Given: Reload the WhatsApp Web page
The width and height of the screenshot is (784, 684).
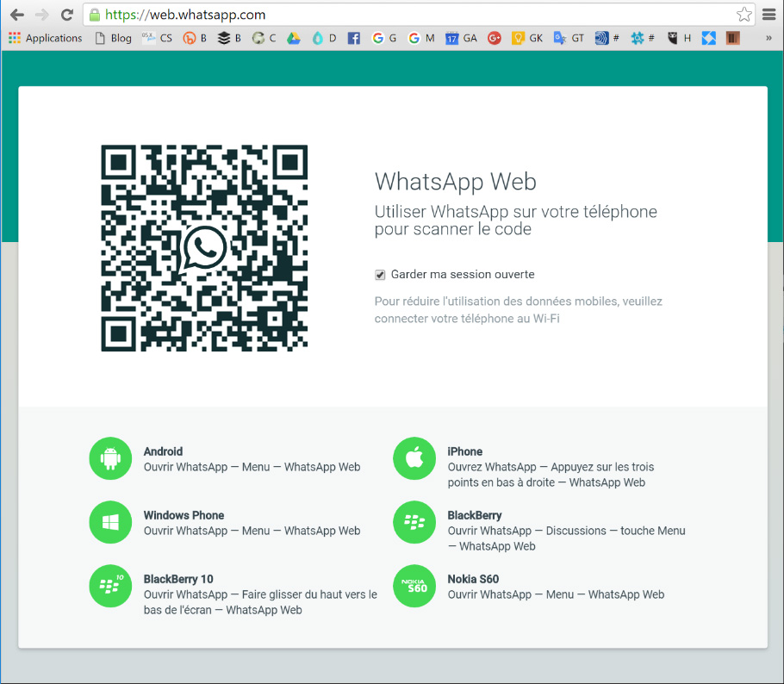Looking at the screenshot, I should pos(67,15).
